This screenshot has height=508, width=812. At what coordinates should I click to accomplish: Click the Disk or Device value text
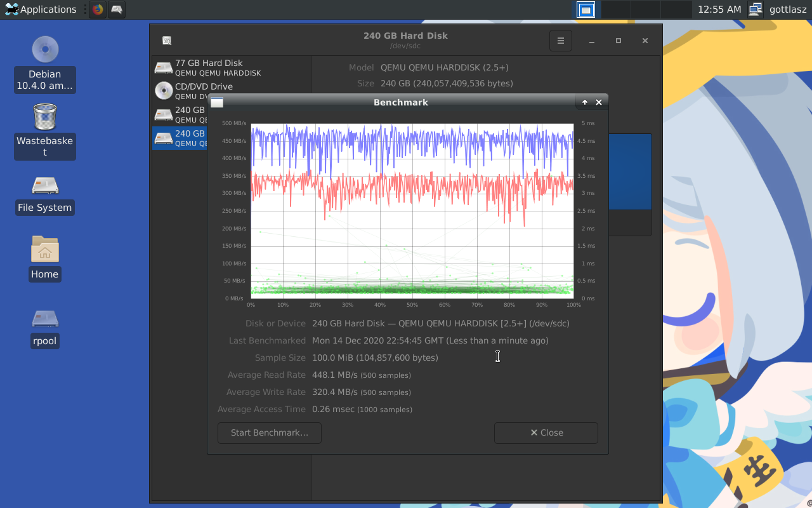tap(441, 323)
